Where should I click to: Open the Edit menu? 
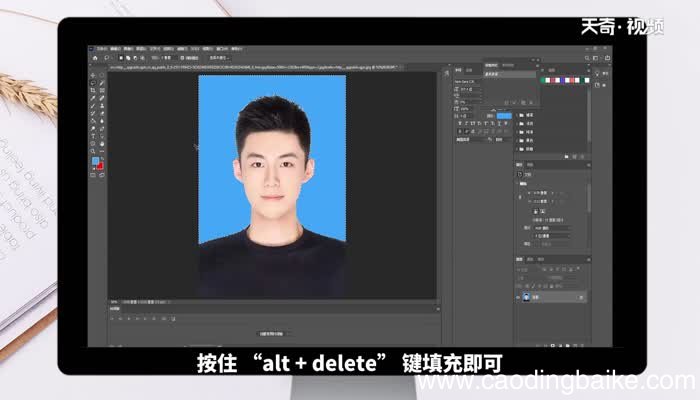click(116, 49)
